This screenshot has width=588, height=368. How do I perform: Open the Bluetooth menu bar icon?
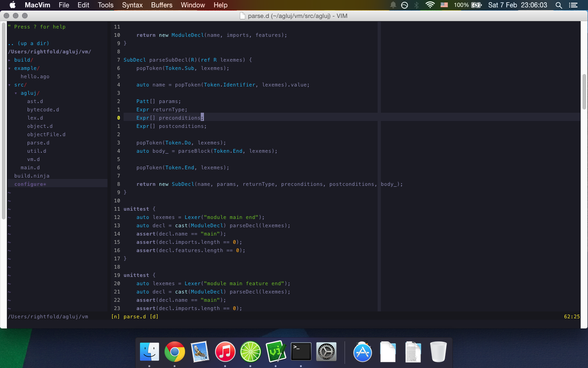pos(416,5)
